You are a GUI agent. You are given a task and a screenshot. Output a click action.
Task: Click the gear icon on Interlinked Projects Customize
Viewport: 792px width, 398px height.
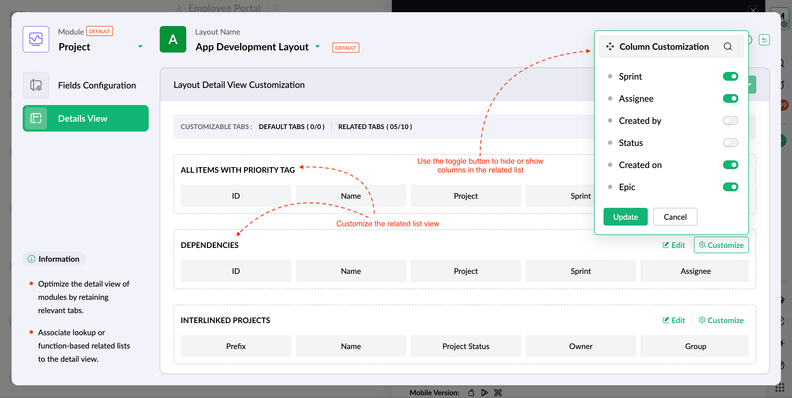tap(702, 320)
